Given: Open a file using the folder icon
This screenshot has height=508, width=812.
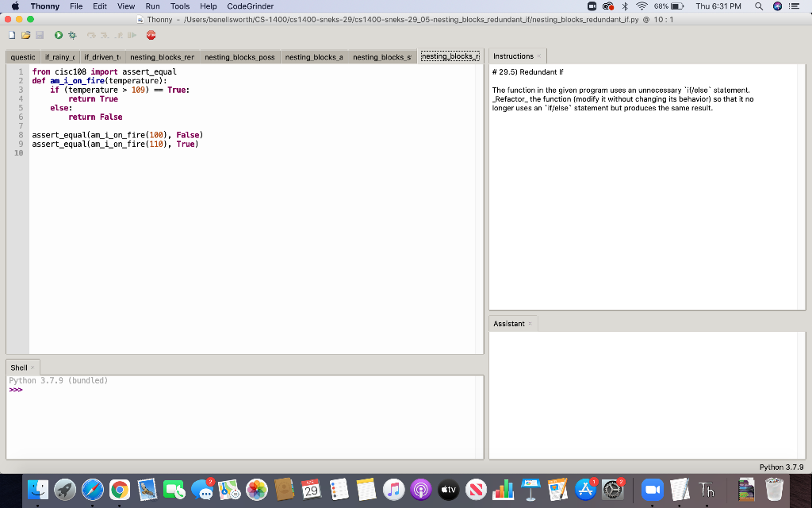Looking at the screenshot, I should tap(26, 35).
